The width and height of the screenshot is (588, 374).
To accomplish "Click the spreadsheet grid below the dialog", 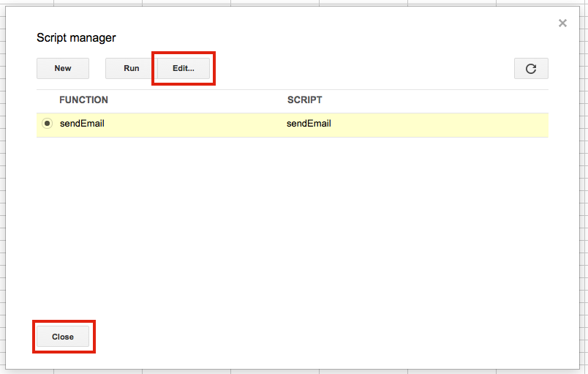I will 293,372.
